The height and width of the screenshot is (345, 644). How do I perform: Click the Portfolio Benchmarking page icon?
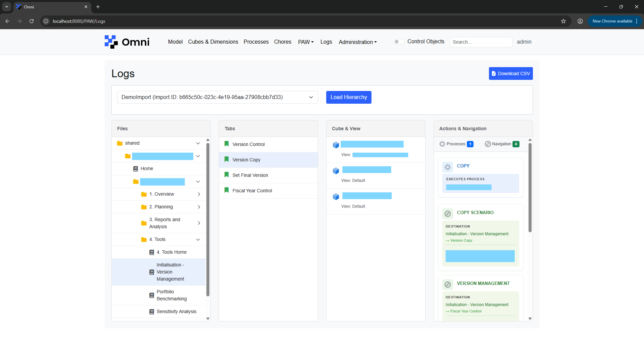152,295
